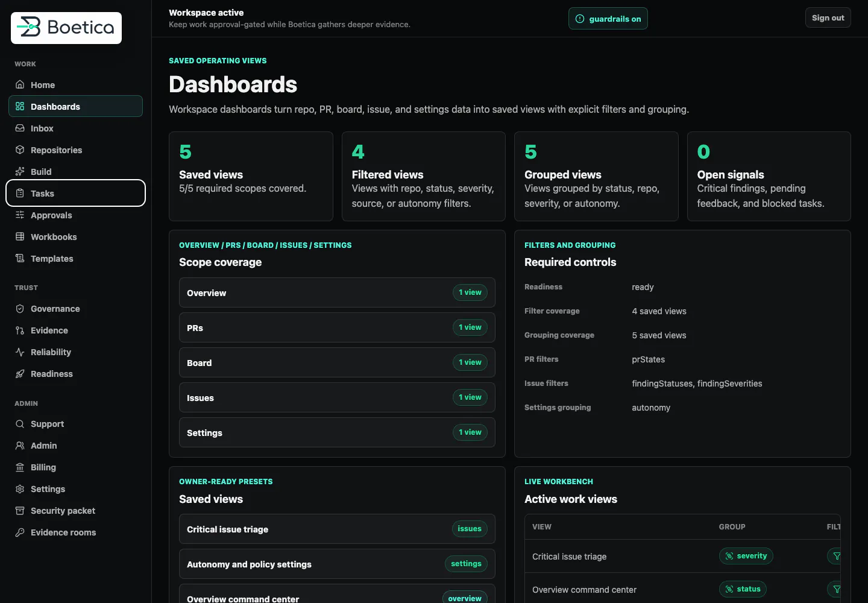Click the status group badge
868x603 pixels.
point(743,589)
